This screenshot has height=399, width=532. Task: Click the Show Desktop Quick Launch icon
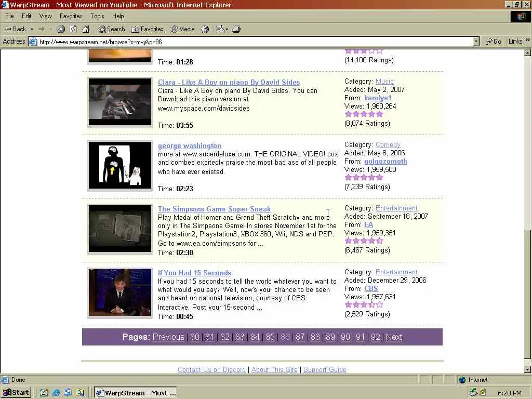tap(44, 393)
